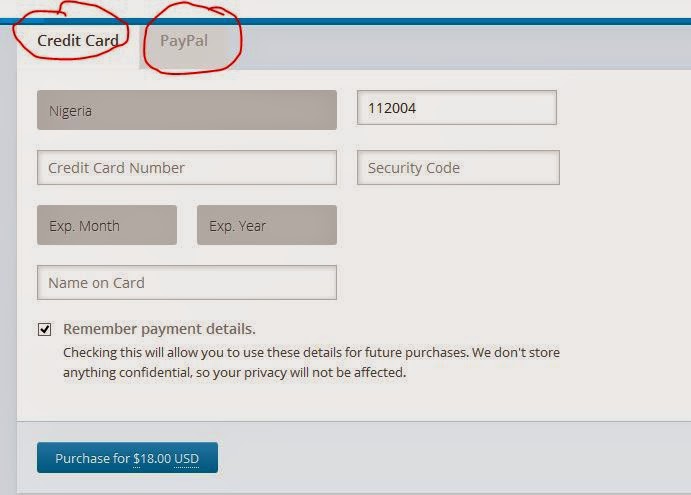
Task: Click the underlined USD currency abbreviation
Action: (187, 459)
